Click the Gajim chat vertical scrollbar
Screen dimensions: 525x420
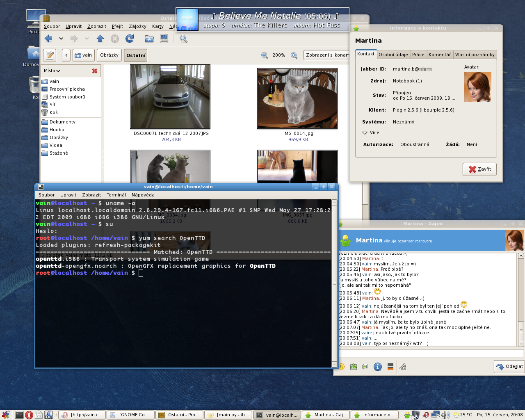click(x=521, y=300)
